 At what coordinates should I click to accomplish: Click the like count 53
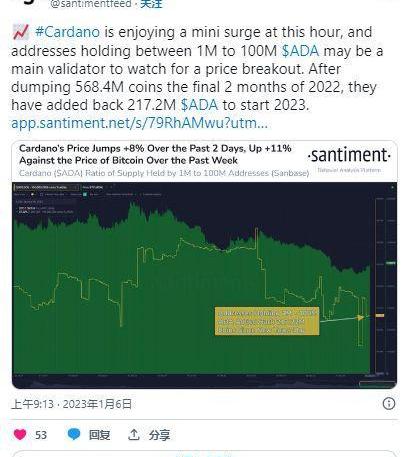tap(41, 435)
